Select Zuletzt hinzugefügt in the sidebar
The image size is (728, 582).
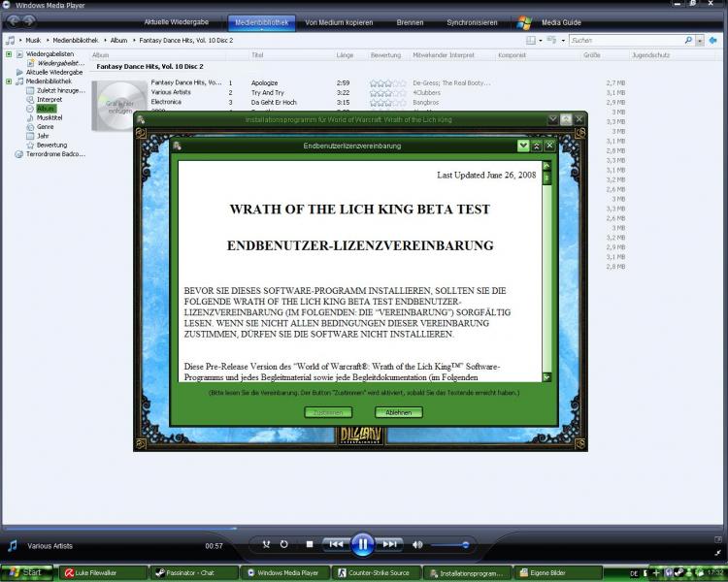61,90
